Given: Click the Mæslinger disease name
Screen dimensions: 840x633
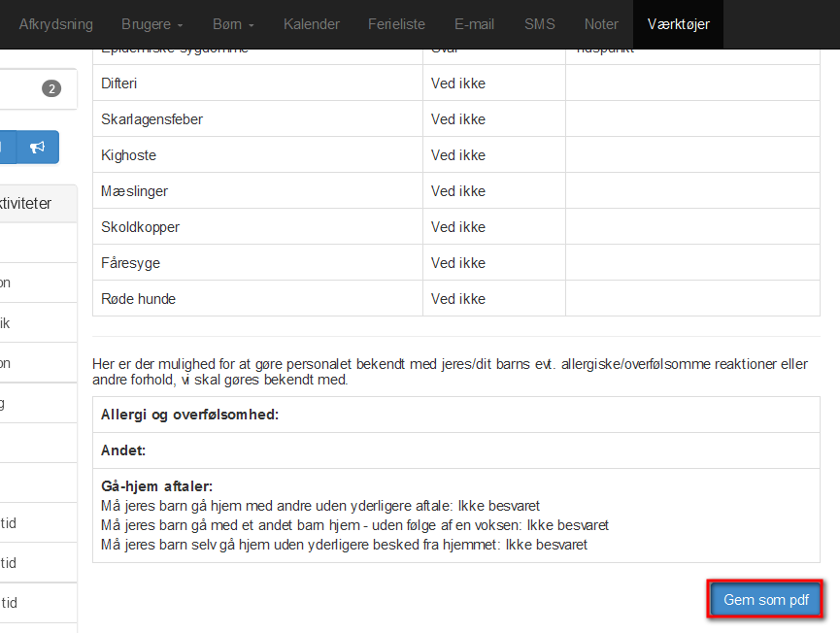Looking at the screenshot, I should [134, 191].
